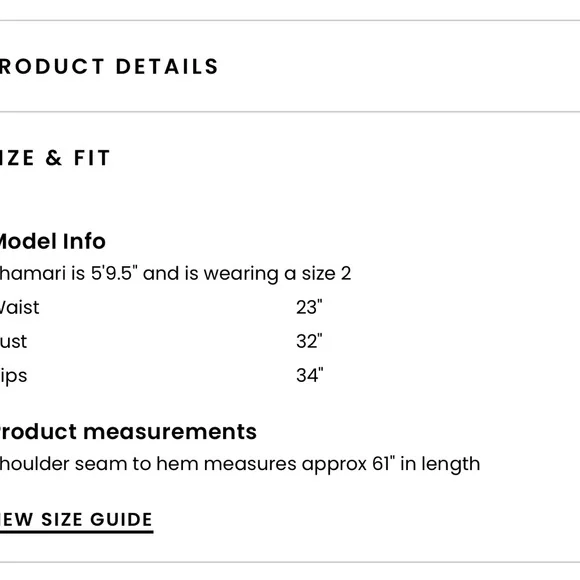The width and height of the screenshot is (580, 580).
Task: Click the shoulder seam to hem length text
Action: [240, 464]
